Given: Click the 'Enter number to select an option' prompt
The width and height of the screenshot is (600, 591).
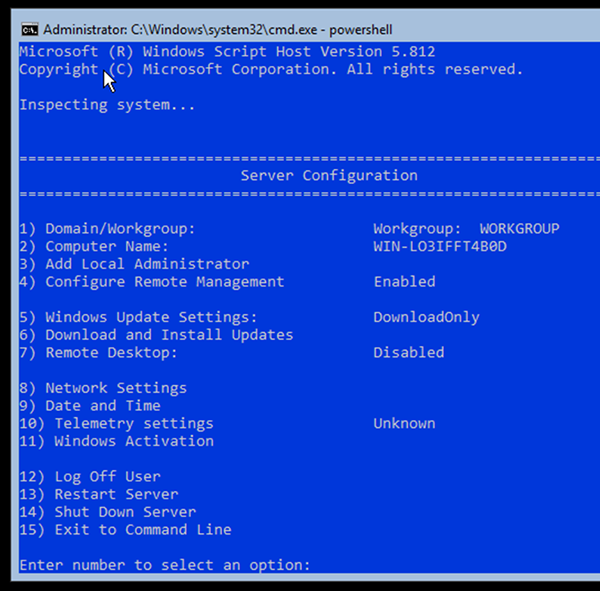Looking at the screenshot, I should (165, 565).
